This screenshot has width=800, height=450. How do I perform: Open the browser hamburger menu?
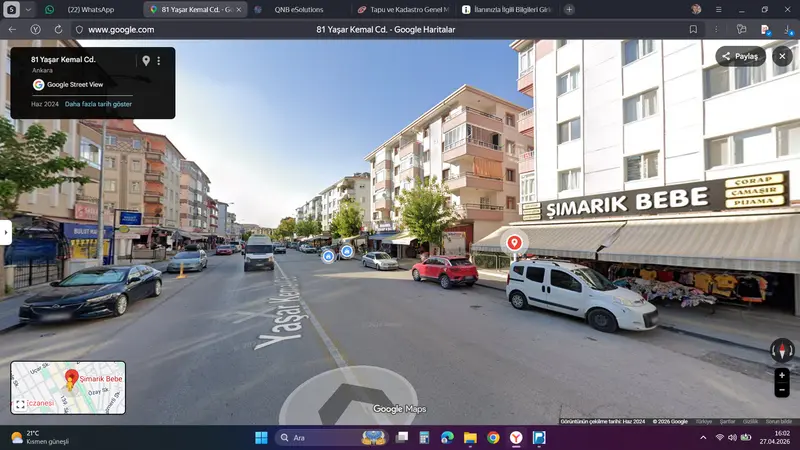718,9
